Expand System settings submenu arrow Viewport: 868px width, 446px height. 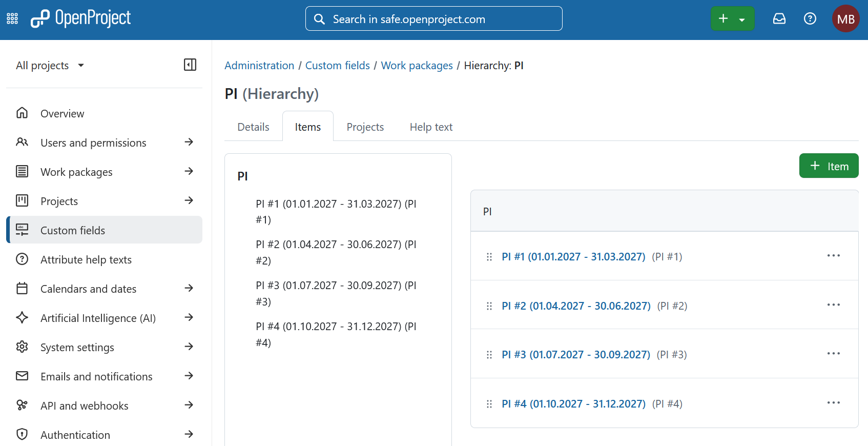pos(189,347)
